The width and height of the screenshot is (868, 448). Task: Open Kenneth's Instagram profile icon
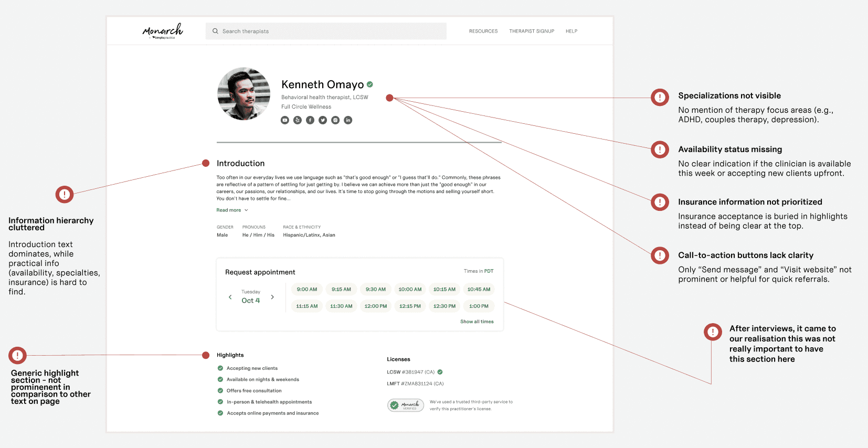pos(335,120)
